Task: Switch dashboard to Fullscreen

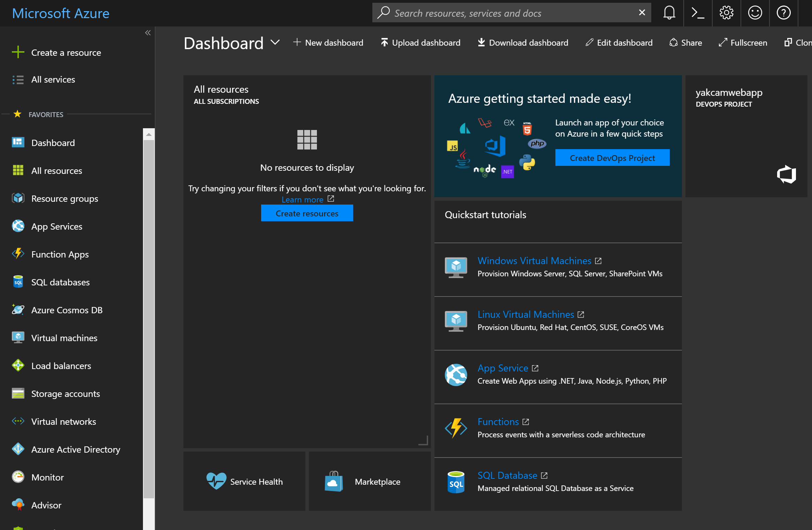Action: [743, 43]
